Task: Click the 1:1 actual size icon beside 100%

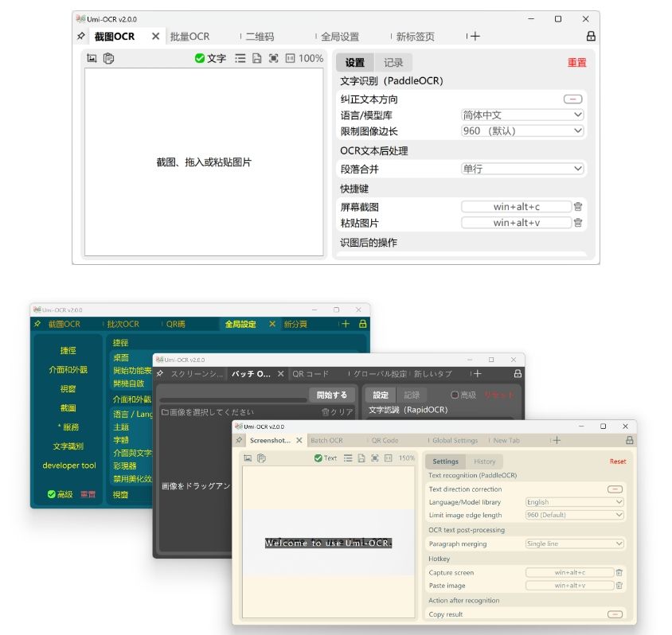Action: tap(290, 58)
